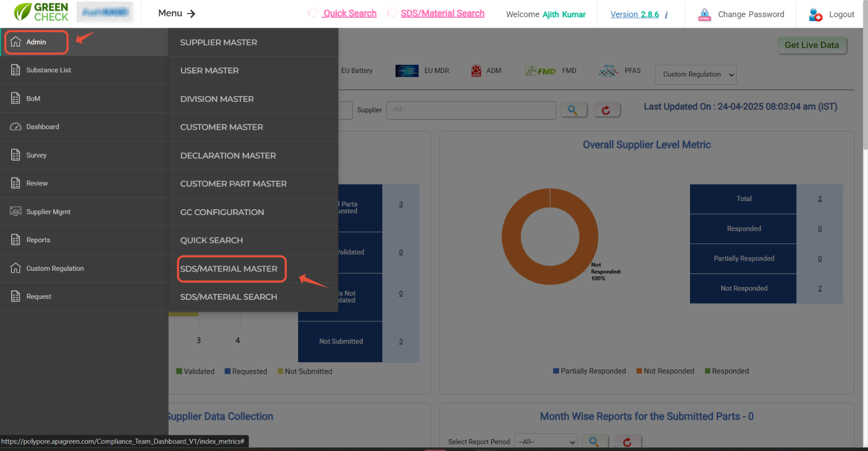
Task: Click the Not Submitted legend yellow swatch
Action: pos(280,371)
